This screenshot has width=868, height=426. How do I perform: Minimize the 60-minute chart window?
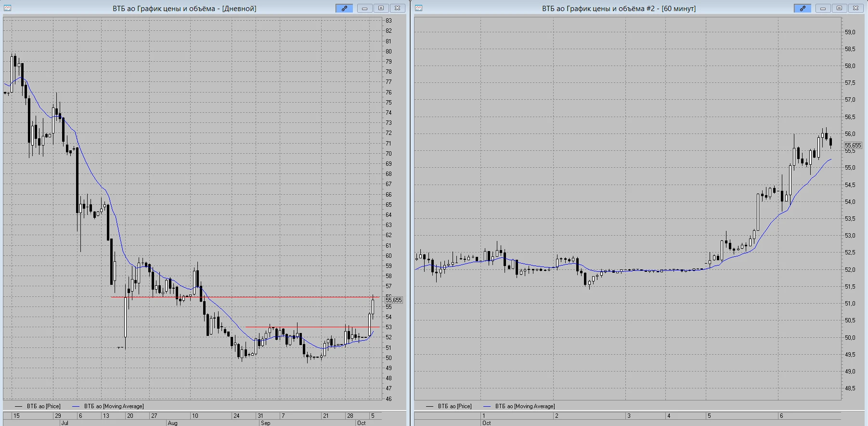pos(823,8)
